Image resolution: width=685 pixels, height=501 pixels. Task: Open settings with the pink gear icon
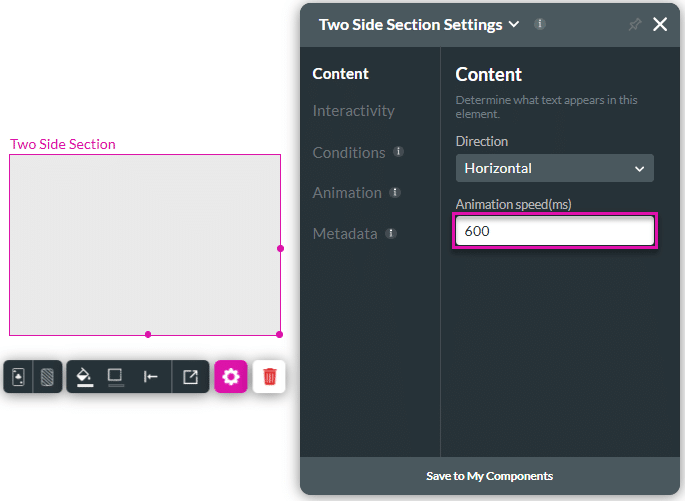pyautogui.click(x=231, y=377)
